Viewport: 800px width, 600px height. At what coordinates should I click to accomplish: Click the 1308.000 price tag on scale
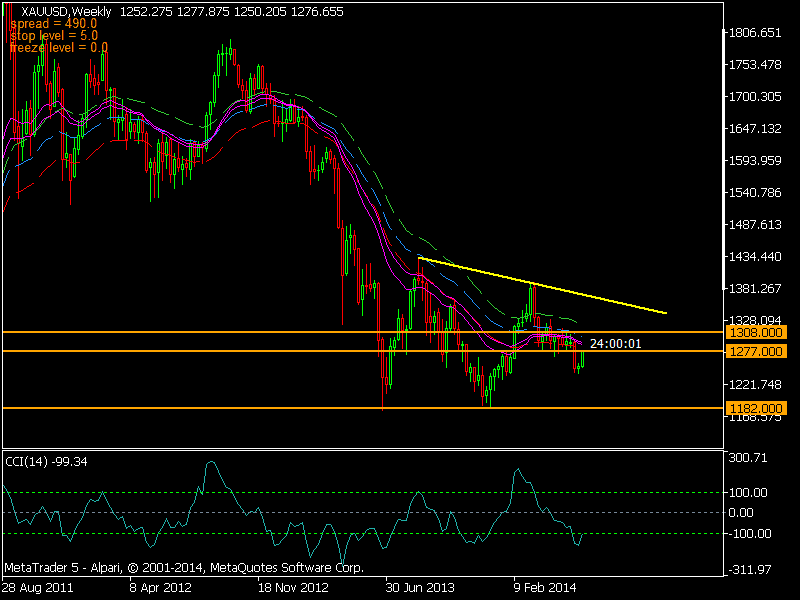tap(755, 333)
